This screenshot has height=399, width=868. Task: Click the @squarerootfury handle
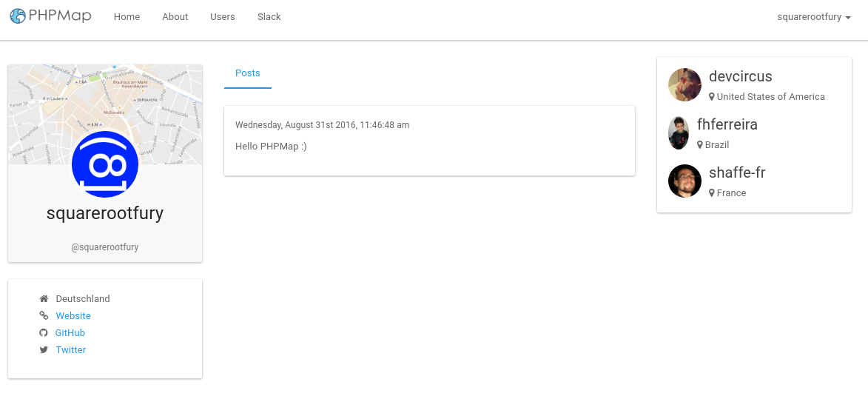tap(105, 247)
